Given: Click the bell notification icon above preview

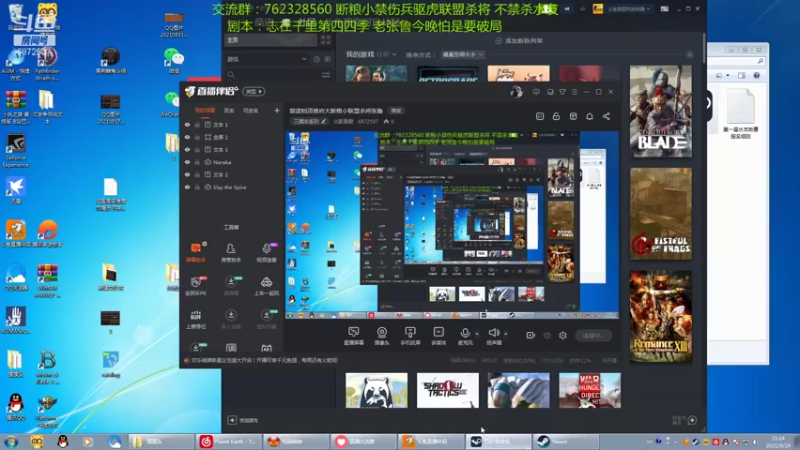Looking at the screenshot, I should (589, 116).
